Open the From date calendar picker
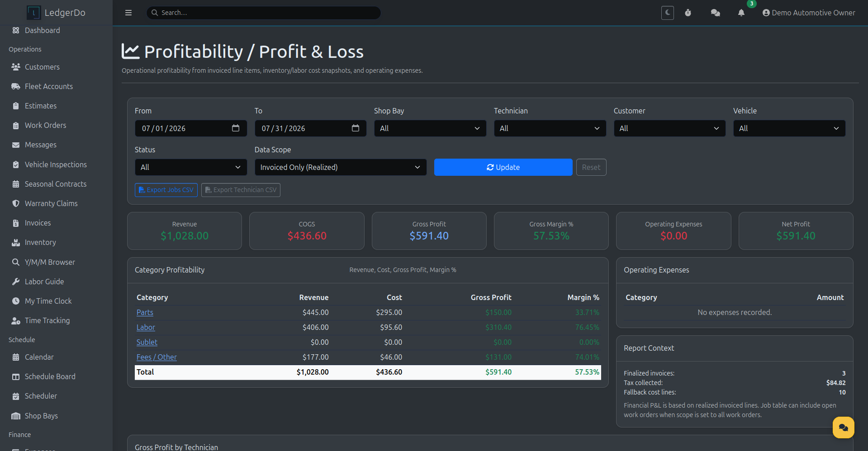 point(236,128)
